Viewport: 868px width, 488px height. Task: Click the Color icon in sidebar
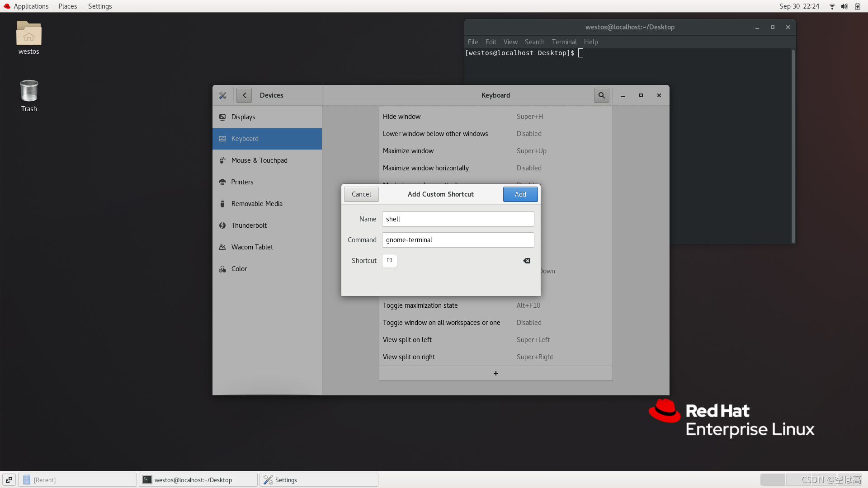(222, 269)
